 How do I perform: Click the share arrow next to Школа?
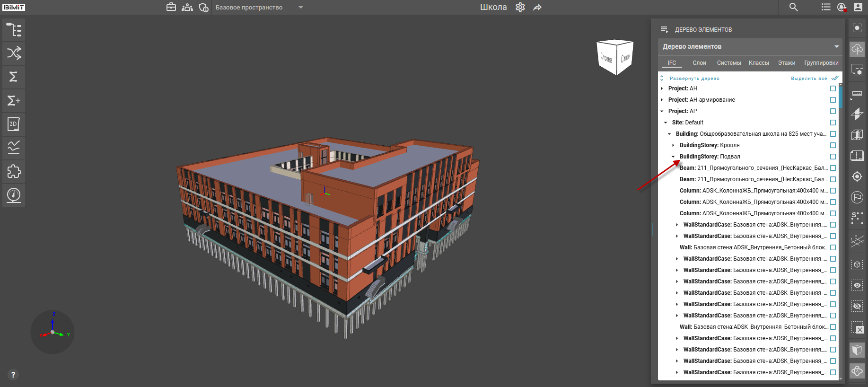pyautogui.click(x=537, y=7)
